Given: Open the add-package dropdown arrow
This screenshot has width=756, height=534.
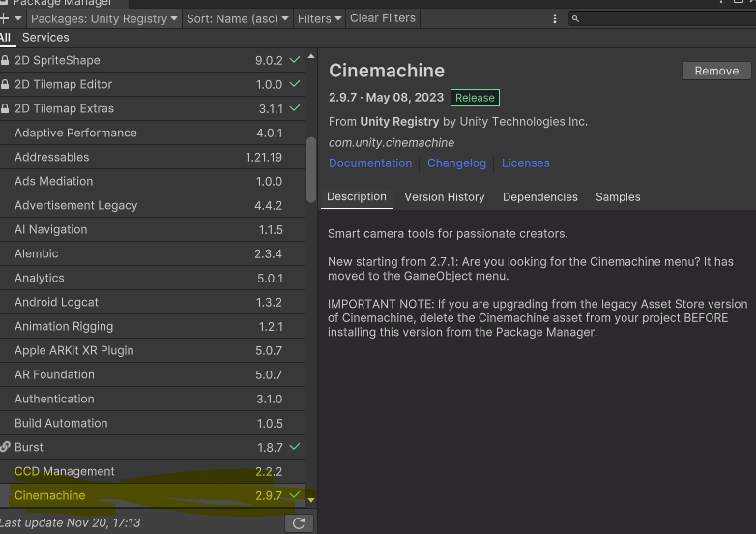Looking at the screenshot, I should pyautogui.click(x=18, y=18).
